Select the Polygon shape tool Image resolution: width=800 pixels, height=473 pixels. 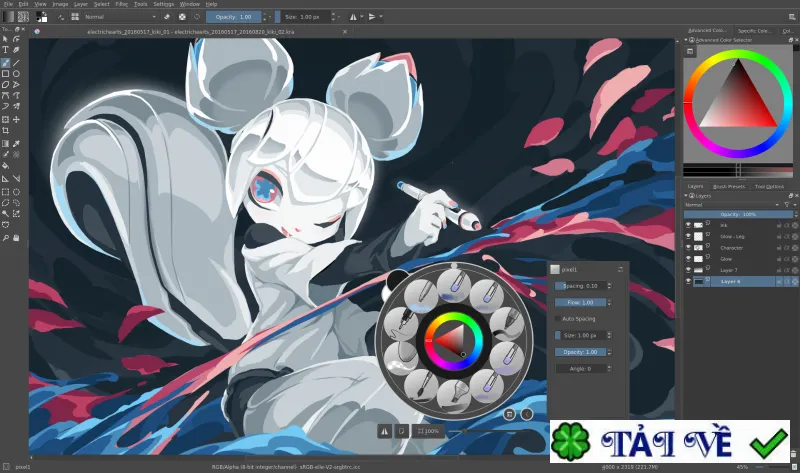5,85
